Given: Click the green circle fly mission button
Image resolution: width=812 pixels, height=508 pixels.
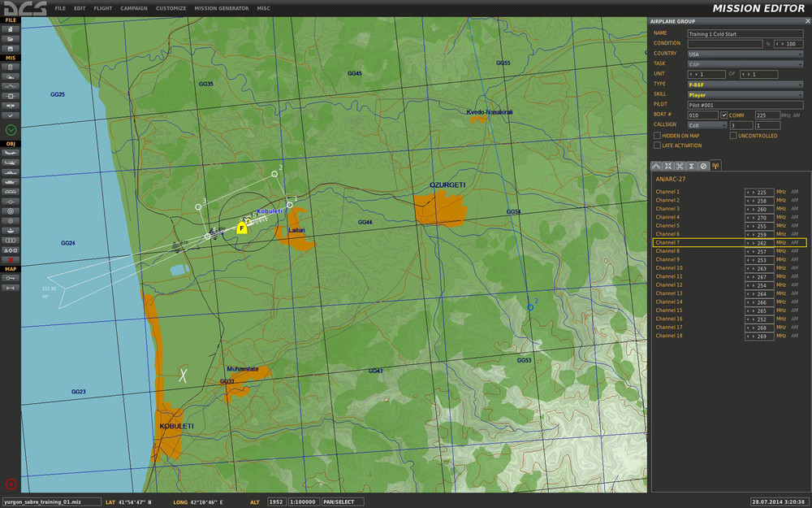Looking at the screenshot, I should coord(11,130).
